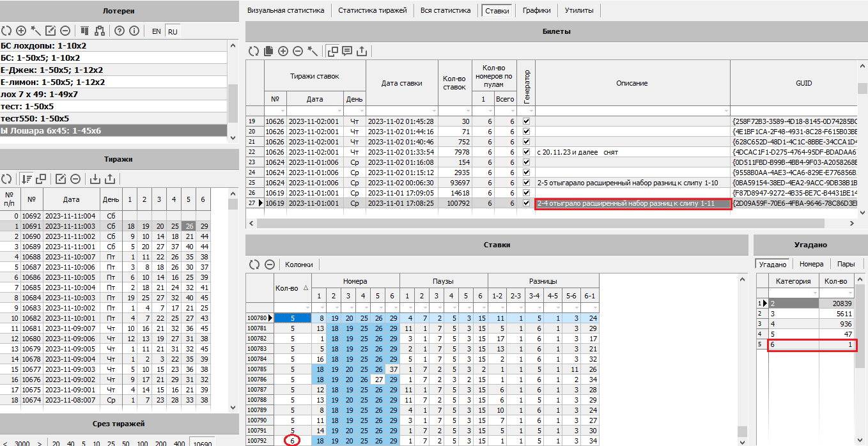Screen dimensions: 868x446
Task: Click the columns icon in Лотереи toolbar
Action: coord(84,31)
